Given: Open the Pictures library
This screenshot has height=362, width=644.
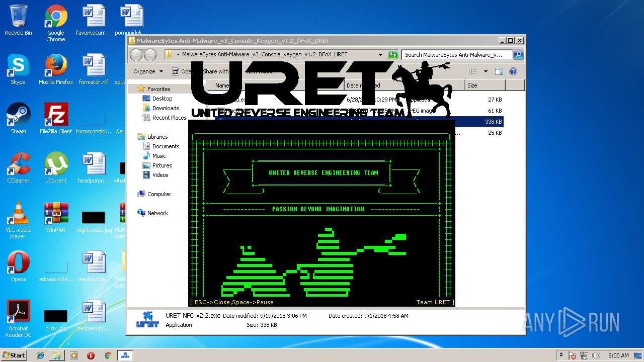Looking at the screenshot, I should (x=162, y=165).
